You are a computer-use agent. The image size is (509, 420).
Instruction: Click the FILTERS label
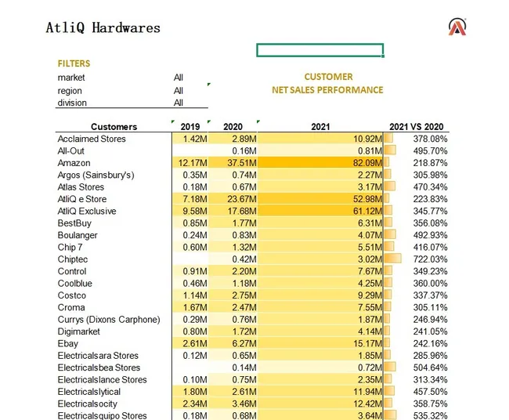pyautogui.click(x=74, y=63)
